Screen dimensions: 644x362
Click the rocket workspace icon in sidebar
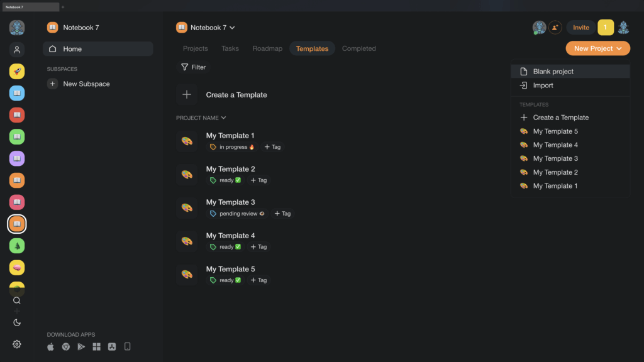point(17,72)
